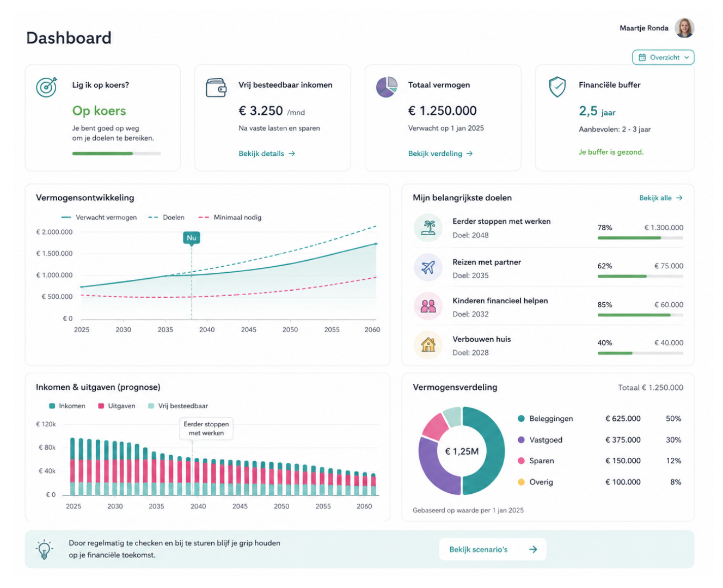The width and height of the screenshot is (723, 588).
Task: Toggle the Vrij besteedbaar legend entry
Action: pyautogui.click(x=178, y=406)
